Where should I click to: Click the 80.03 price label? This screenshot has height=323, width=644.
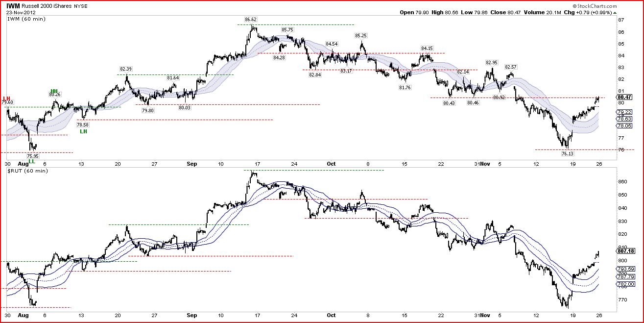pos(184,107)
